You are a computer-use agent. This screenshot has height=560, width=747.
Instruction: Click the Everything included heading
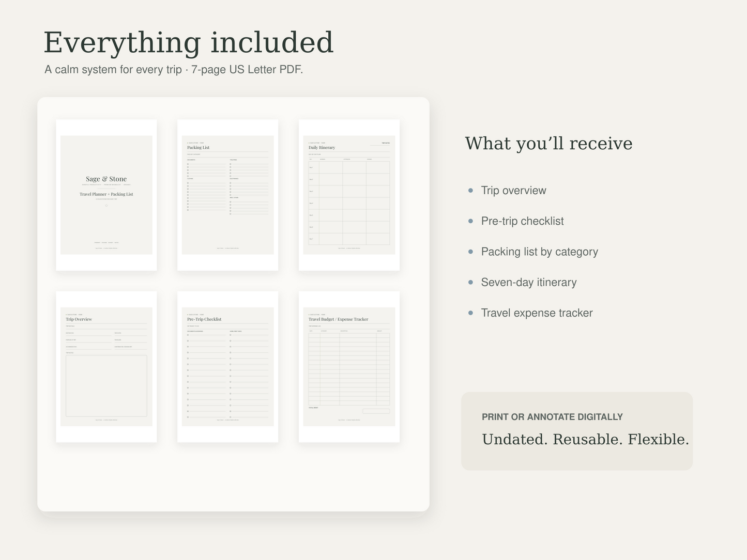189,42
